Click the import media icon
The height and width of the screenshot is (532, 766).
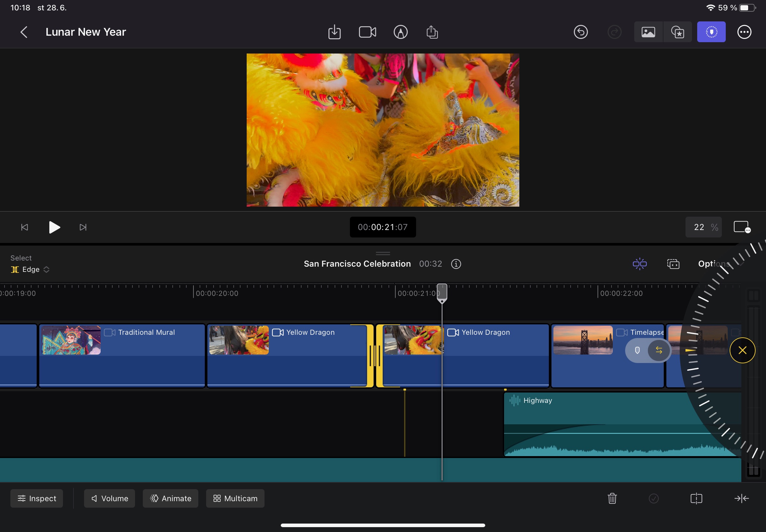point(334,32)
